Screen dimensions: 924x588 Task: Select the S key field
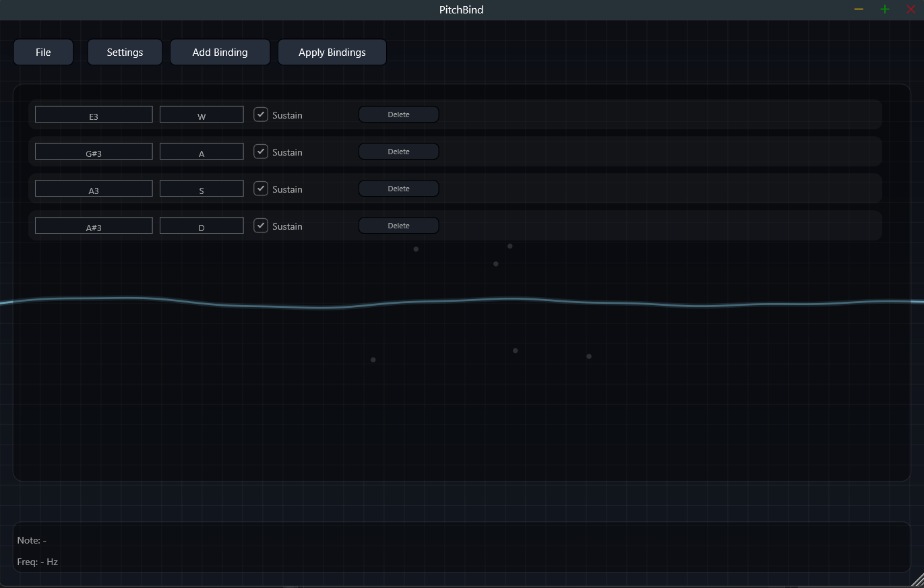[x=201, y=188]
